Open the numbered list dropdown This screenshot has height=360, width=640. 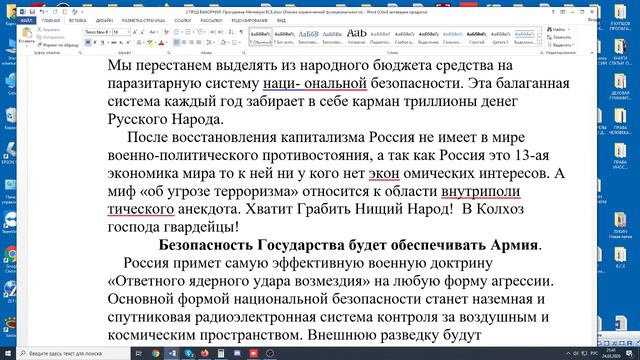pyautogui.click(x=193, y=32)
